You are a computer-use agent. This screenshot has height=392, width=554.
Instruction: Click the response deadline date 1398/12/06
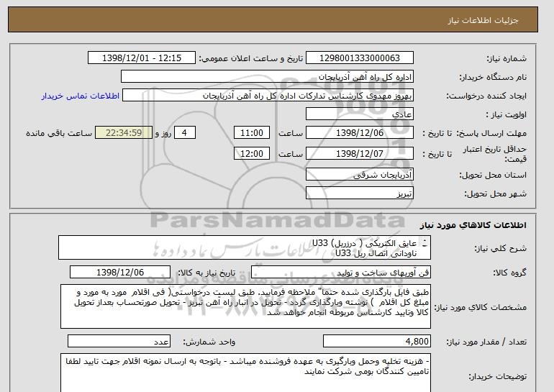point(360,133)
